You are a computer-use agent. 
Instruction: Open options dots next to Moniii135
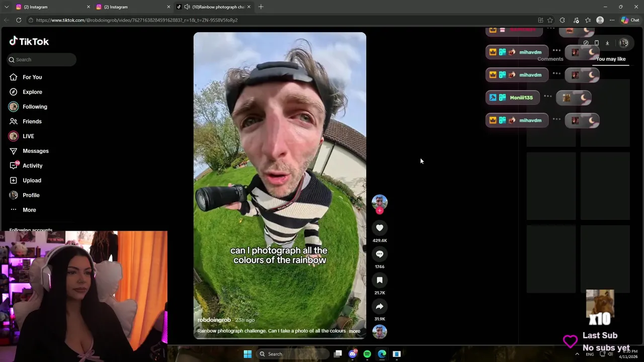click(x=547, y=97)
